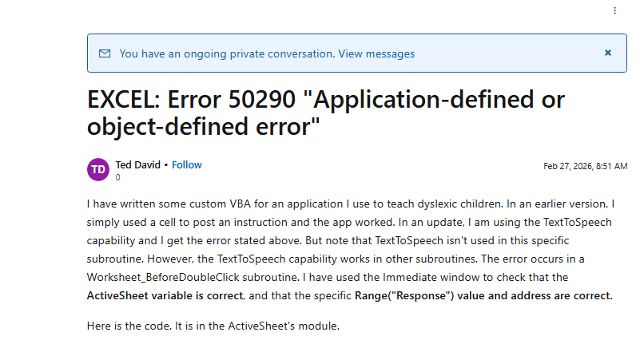Viewport: 644px width, 340px height.
Task: Click the Feb 27, 2026, 8:51 AM timestamp
Action: pyautogui.click(x=585, y=166)
